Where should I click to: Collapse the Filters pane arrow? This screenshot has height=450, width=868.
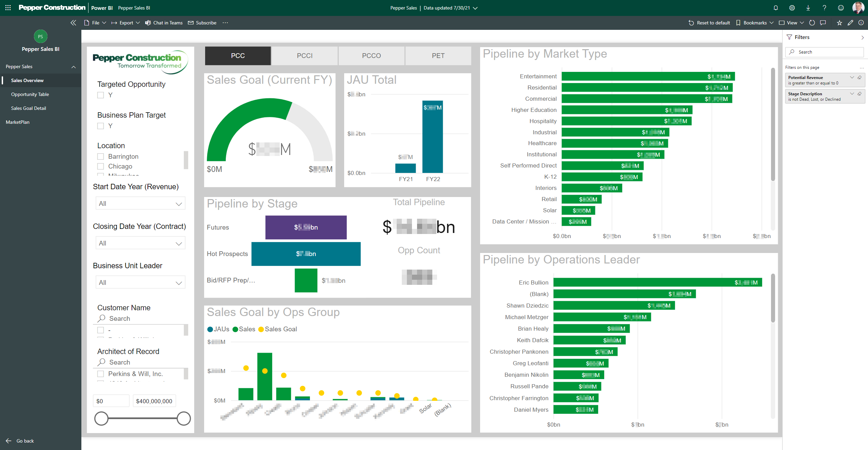pyautogui.click(x=863, y=37)
